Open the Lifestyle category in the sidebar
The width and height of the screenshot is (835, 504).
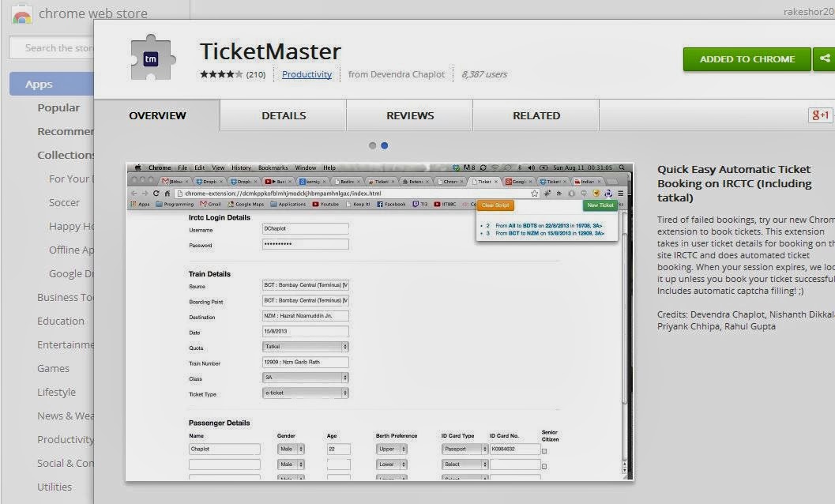click(56, 392)
